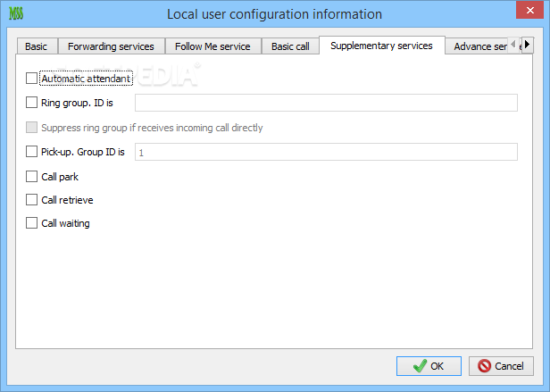This screenshot has height=392, width=550.
Task: Click the app icon in title bar
Action: point(15,14)
